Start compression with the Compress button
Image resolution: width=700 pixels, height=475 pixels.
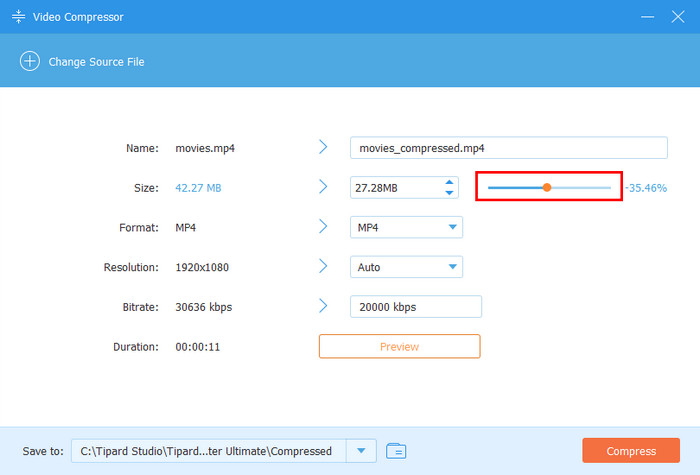(630, 451)
